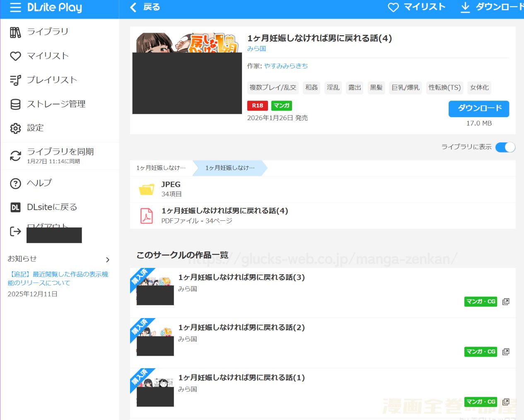Open the external link icon beside 話(3)
This screenshot has height=420, width=524.
506,302
